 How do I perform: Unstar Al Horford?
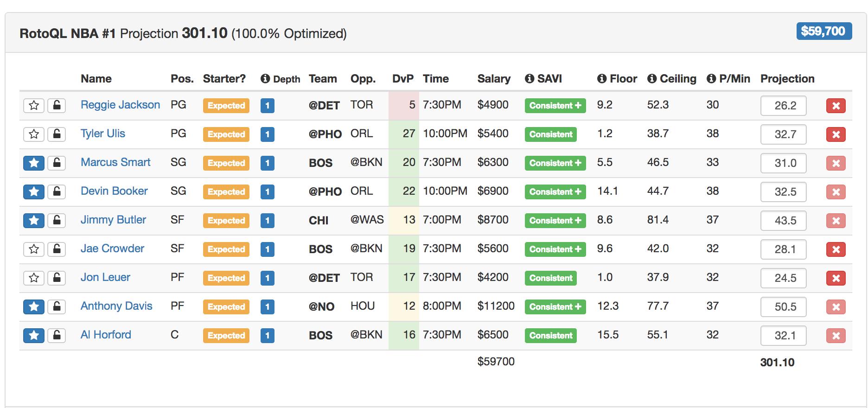34,335
